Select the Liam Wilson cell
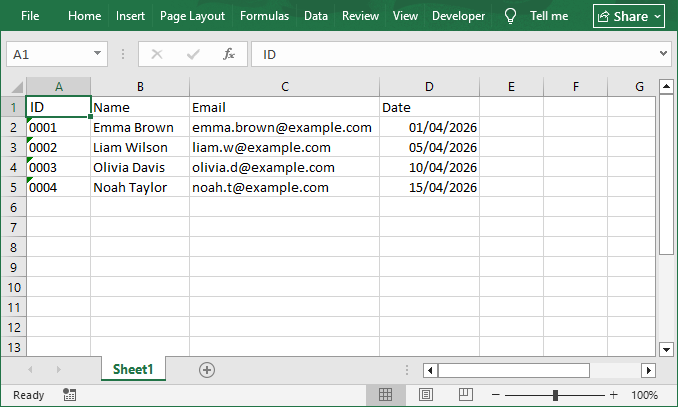The height and width of the screenshot is (407, 678). 140,147
